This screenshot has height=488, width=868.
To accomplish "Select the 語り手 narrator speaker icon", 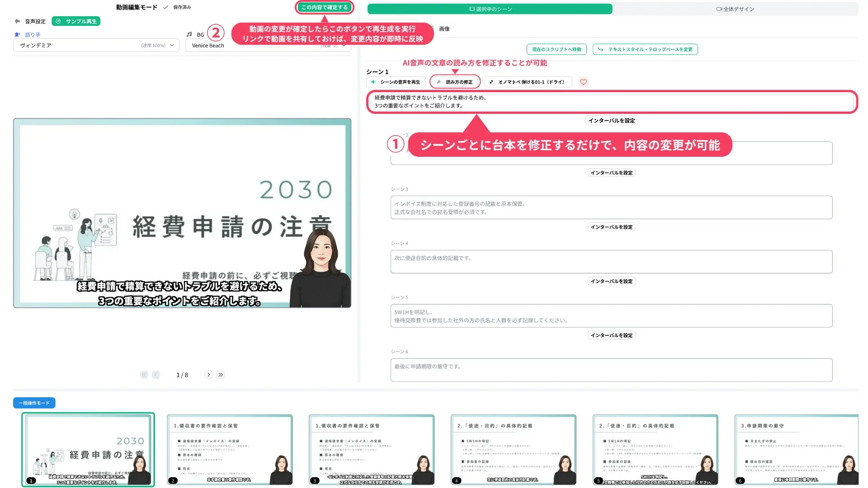I will tap(17, 34).
